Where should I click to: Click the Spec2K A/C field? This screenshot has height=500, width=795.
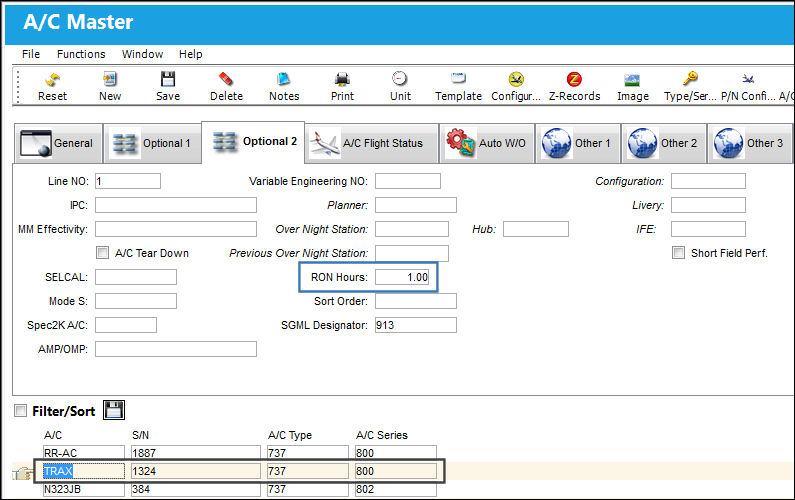[126, 325]
